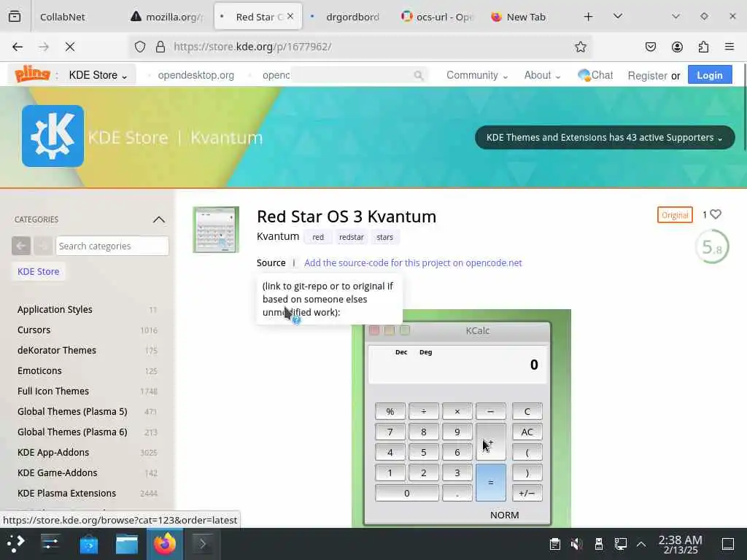Open Firefox account icon

point(677,47)
